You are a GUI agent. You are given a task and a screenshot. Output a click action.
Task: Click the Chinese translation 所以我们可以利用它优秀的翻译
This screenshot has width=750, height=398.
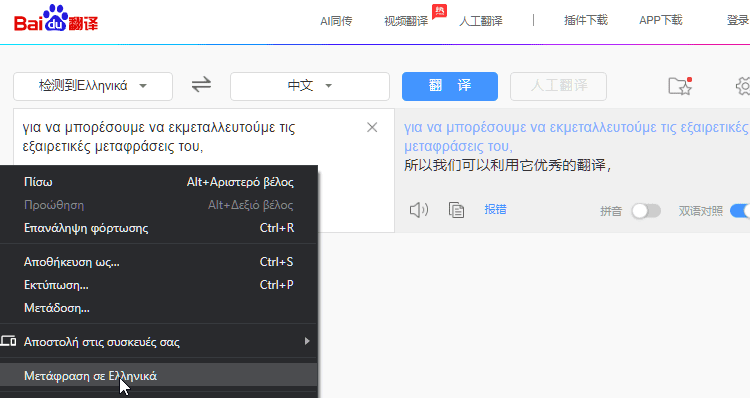click(507, 165)
